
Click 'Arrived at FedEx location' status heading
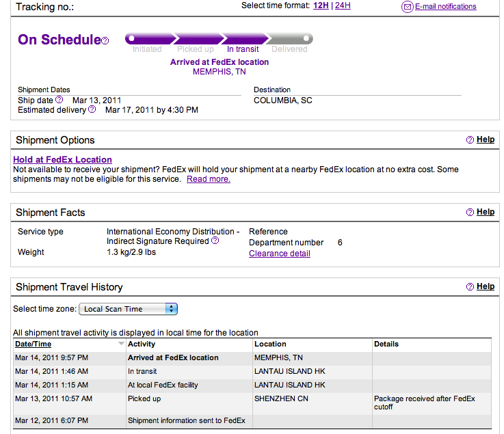tap(220, 62)
